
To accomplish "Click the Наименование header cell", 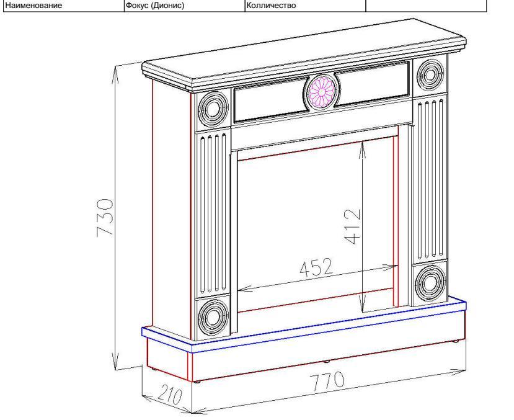I will point(62,6).
